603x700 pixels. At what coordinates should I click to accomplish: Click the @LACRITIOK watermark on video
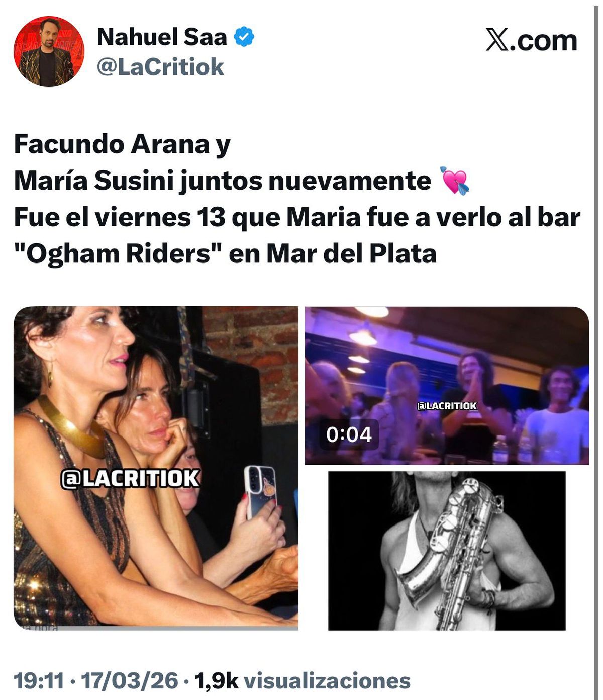click(x=447, y=406)
